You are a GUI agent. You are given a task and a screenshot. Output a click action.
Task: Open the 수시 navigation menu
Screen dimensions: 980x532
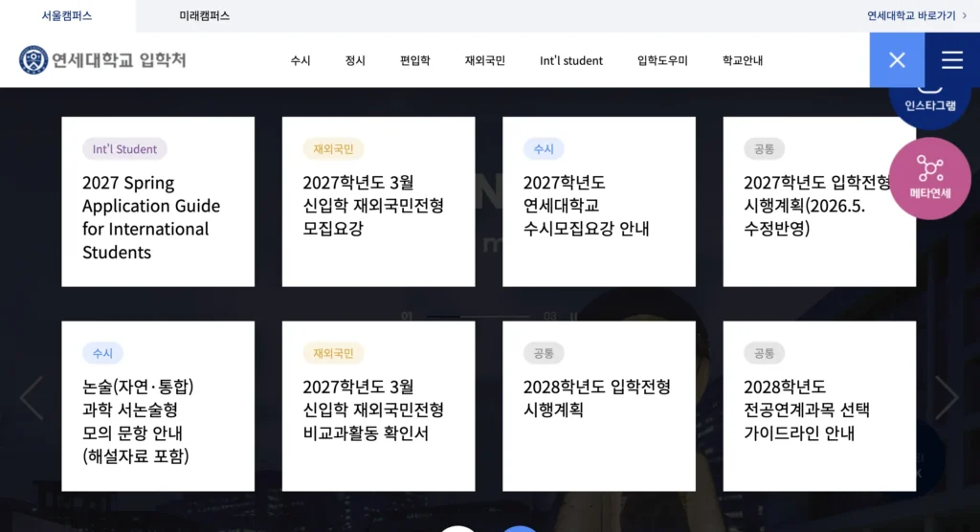(300, 60)
